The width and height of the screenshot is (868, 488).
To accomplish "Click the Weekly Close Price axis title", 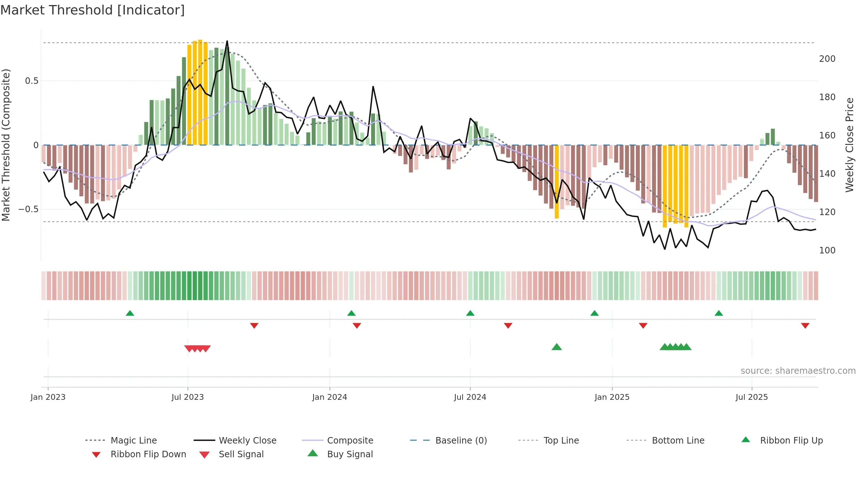I will point(850,145).
